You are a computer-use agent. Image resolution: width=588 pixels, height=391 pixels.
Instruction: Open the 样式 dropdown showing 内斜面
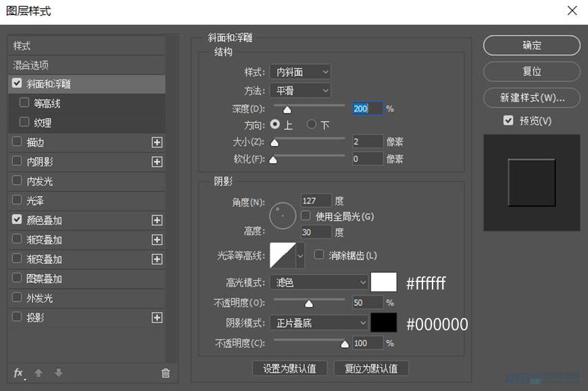[299, 72]
